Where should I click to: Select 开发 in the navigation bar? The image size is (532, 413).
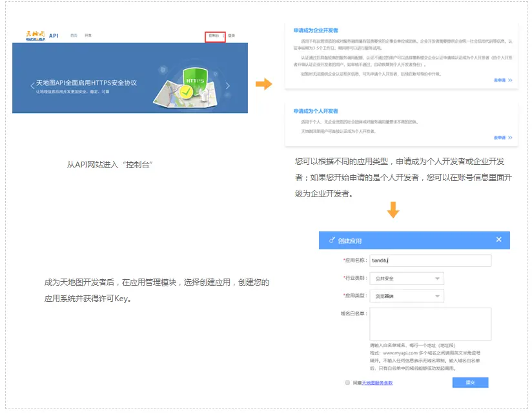(x=88, y=36)
